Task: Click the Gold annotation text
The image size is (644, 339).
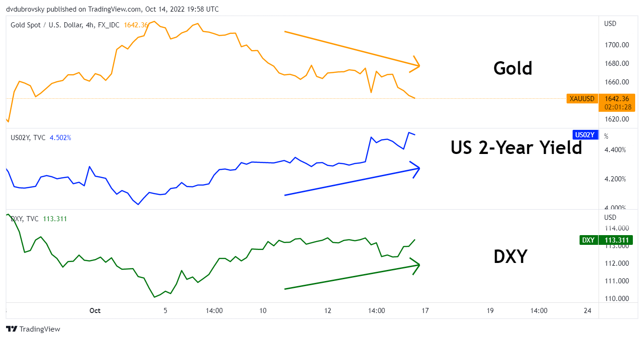Action: click(513, 68)
